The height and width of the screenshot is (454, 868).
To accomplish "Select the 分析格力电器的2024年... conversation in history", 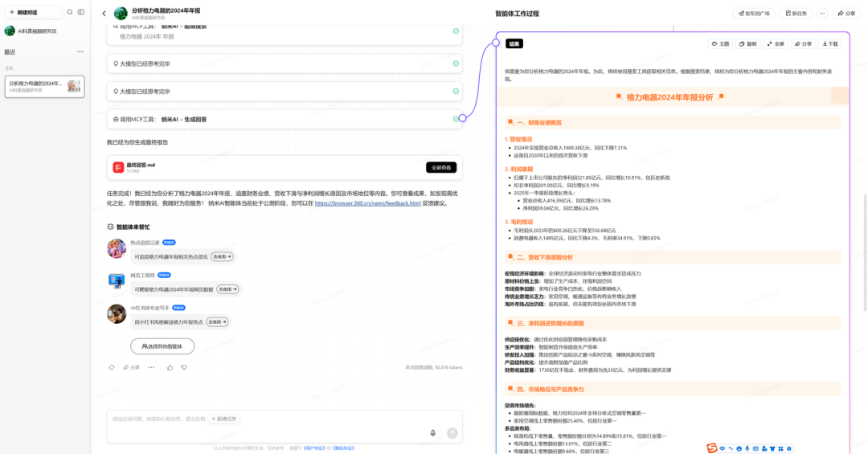I will point(44,86).
